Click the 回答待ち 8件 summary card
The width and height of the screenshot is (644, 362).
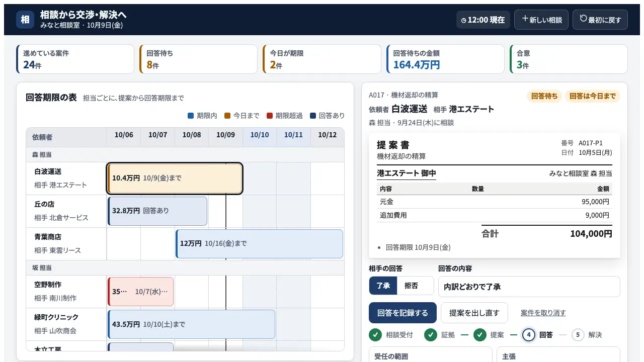pos(198,59)
